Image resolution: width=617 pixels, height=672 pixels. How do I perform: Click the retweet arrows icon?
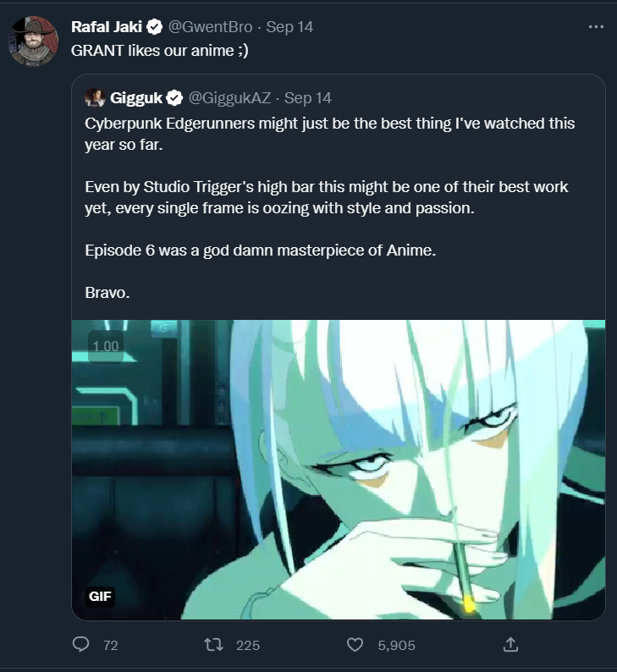coord(215,645)
